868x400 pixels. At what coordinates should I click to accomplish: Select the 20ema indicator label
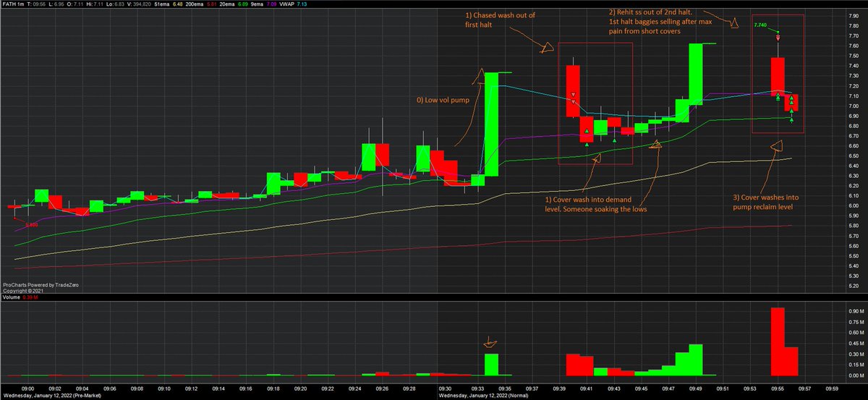tap(227, 4)
